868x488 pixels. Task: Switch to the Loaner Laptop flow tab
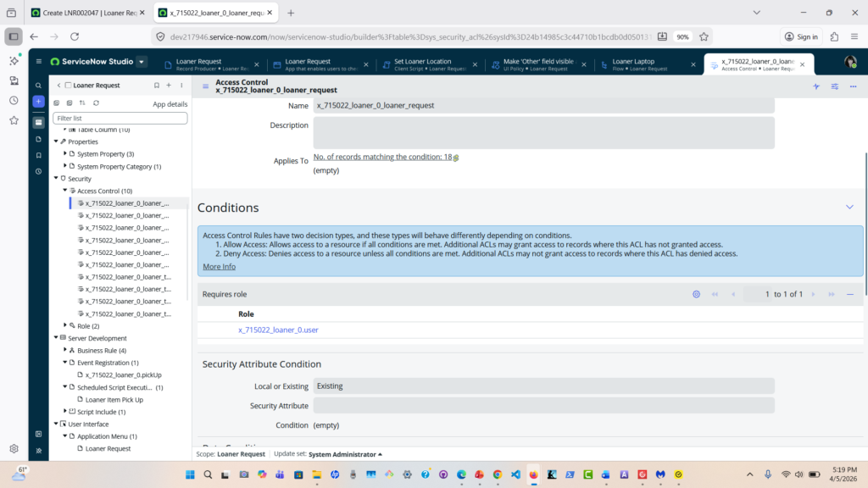647,64
